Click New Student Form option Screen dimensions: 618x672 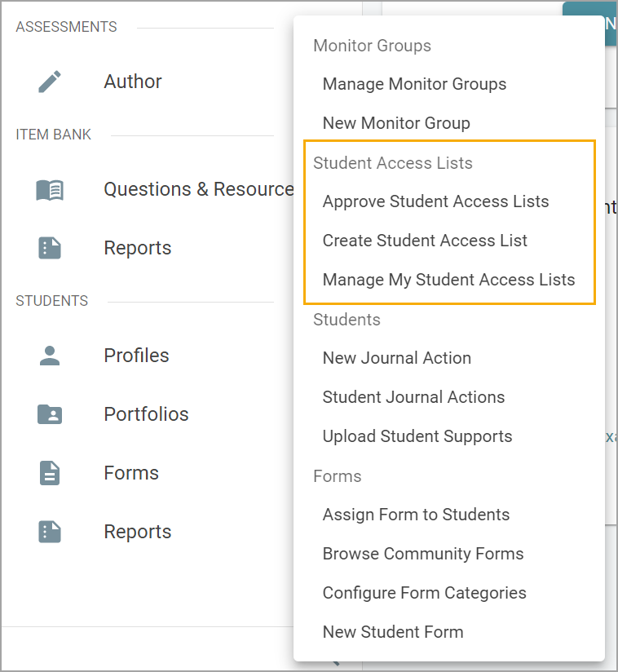coord(393,632)
